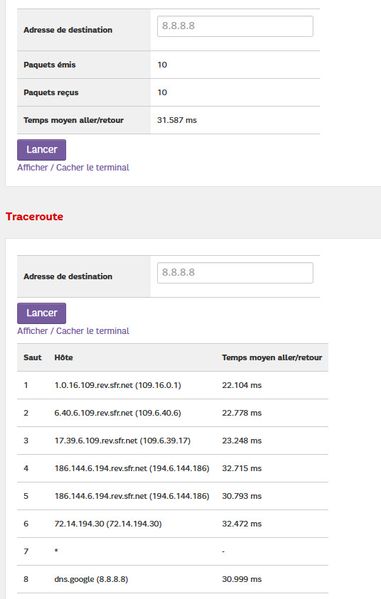Select the Paquets émis value 10

click(162, 65)
